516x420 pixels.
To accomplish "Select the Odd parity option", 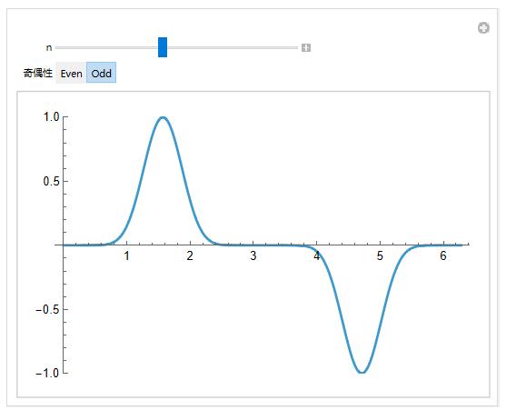I will coord(102,73).
